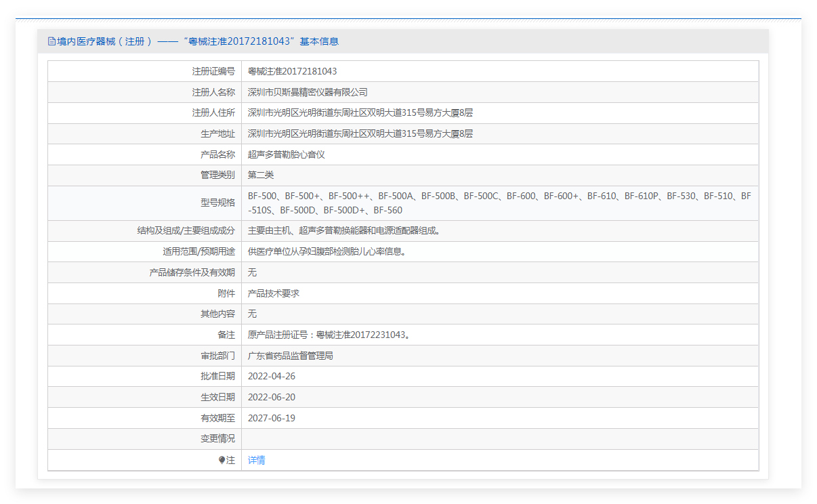Open the 详情 link
This screenshot has width=817, height=504.
pyautogui.click(x=256, y=460)
